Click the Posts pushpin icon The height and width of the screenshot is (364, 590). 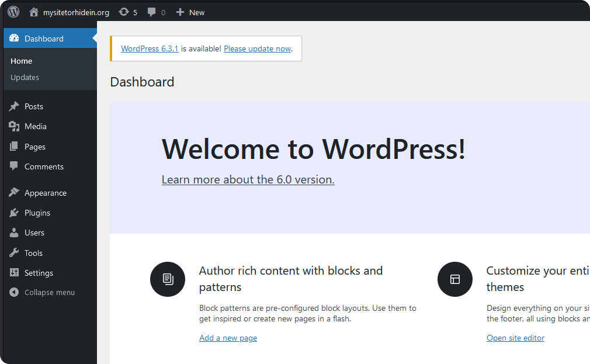14,106
